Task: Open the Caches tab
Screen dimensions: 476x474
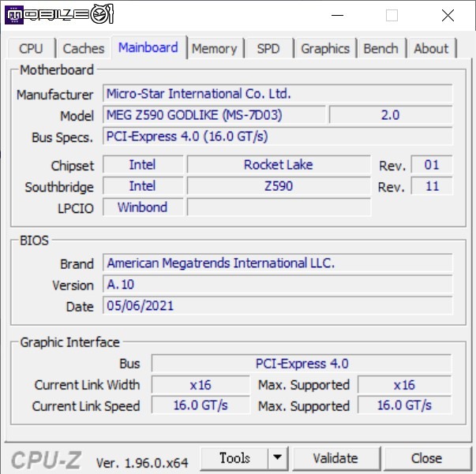Action: coord(83,48)
